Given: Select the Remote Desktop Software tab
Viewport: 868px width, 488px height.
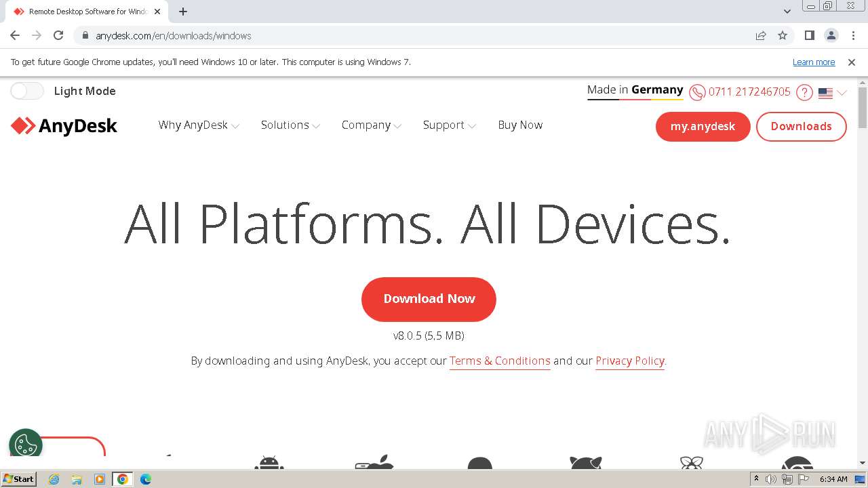Looking at the screenshot, I should [x=86, y=12].
